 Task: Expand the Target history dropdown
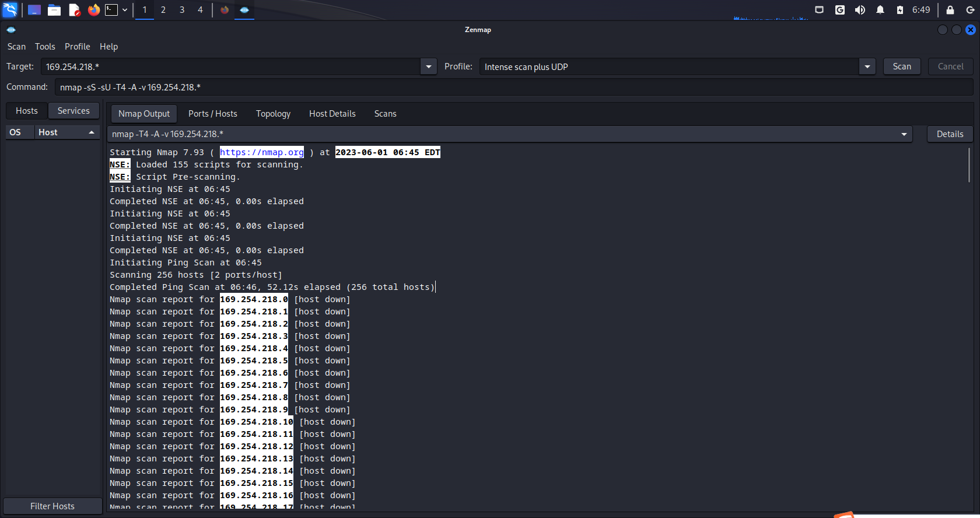click(429, 66)
